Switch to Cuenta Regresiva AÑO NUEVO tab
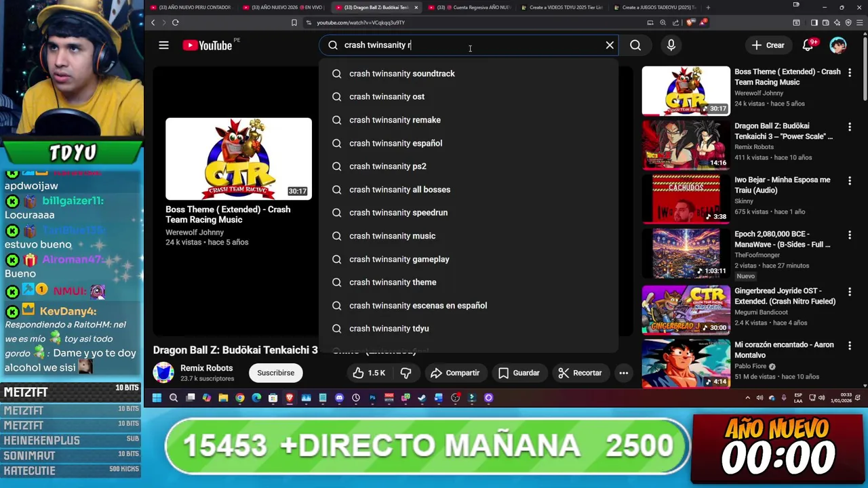 (468, 7)
